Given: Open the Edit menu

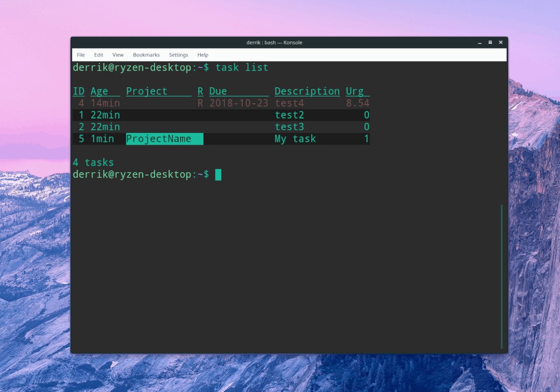Looking at the screenshot, I should tap(98, 55).
